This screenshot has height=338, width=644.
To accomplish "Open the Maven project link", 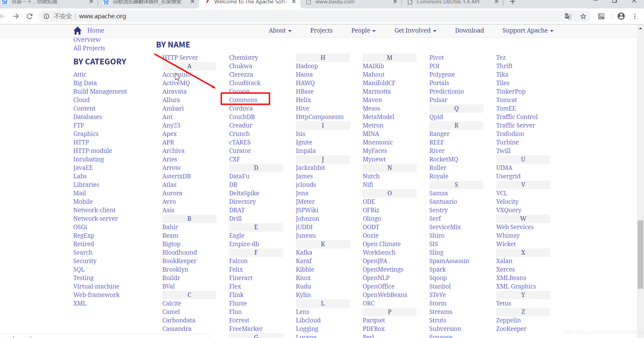I will click(372, 100).
